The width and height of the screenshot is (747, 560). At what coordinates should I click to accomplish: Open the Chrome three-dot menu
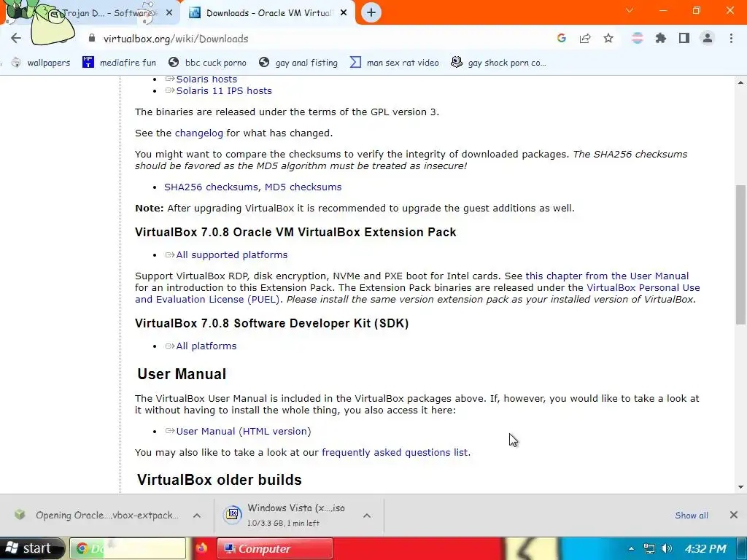731,38
